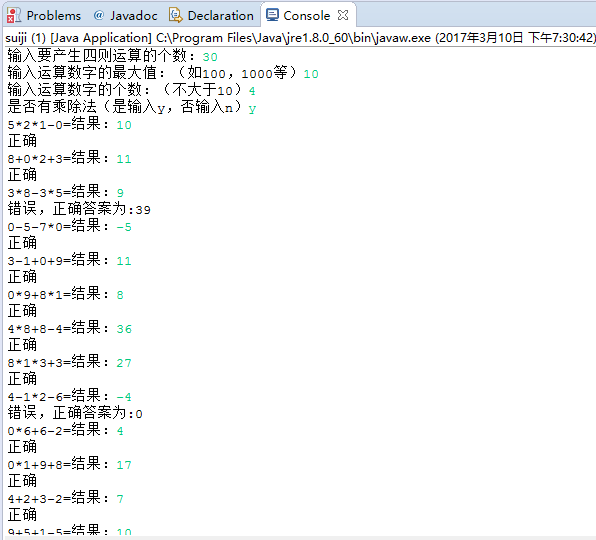Viewport: 596px width, 540px height.
Task: Click the Javadoc @ icon
Action: click(98, 15)
